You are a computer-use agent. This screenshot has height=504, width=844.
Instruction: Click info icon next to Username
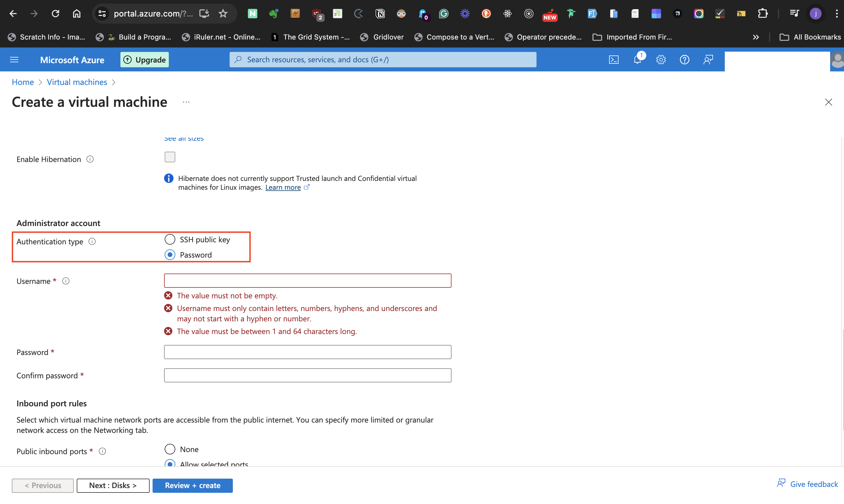pos(66,281)
